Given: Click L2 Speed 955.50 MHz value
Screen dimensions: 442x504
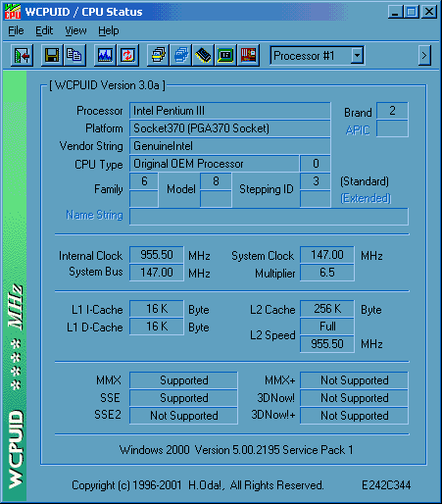Looking at the screenshot, I should click(x=327, y=344).
